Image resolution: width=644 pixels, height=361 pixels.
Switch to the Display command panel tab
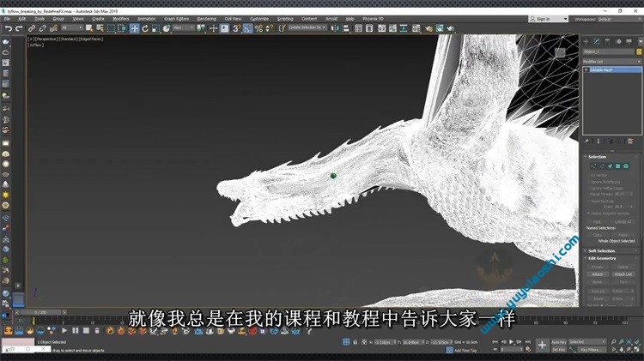629,41
